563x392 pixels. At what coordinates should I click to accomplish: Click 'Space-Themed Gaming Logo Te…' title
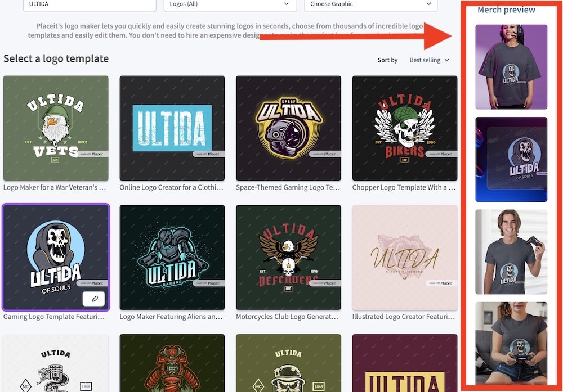coord(288,188)
